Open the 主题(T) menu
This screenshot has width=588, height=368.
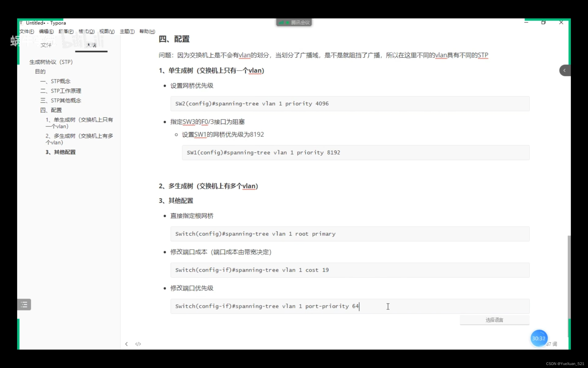[x=127, y=32]
